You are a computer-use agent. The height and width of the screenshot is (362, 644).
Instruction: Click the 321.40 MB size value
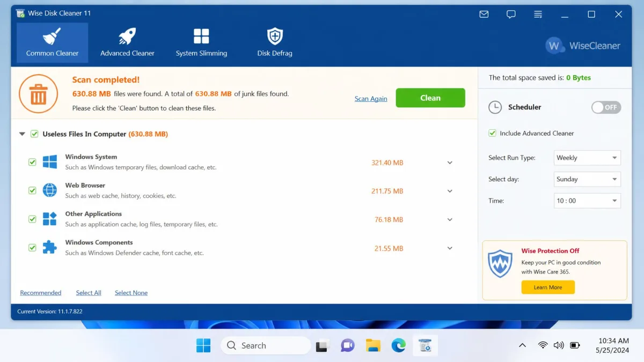coord(387,162)
